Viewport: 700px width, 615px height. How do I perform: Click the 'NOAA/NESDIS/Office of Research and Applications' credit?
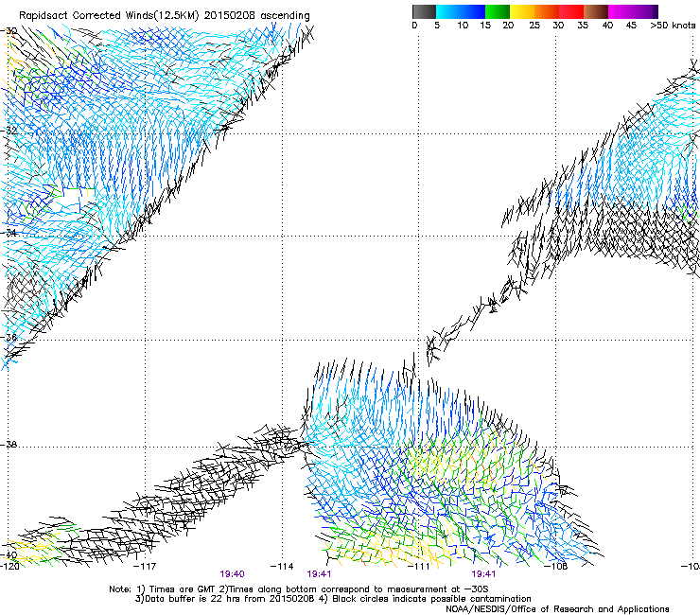557,609
